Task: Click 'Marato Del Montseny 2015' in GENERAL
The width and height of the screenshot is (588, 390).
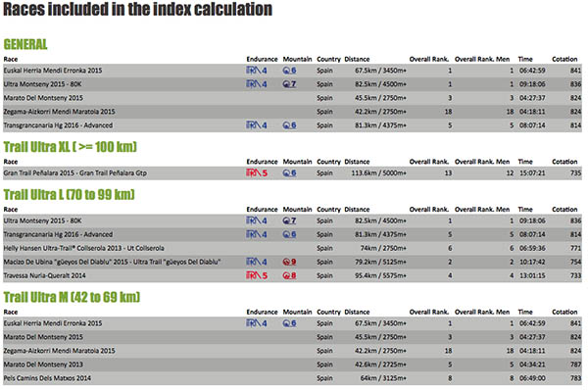Action: point(43,98)
